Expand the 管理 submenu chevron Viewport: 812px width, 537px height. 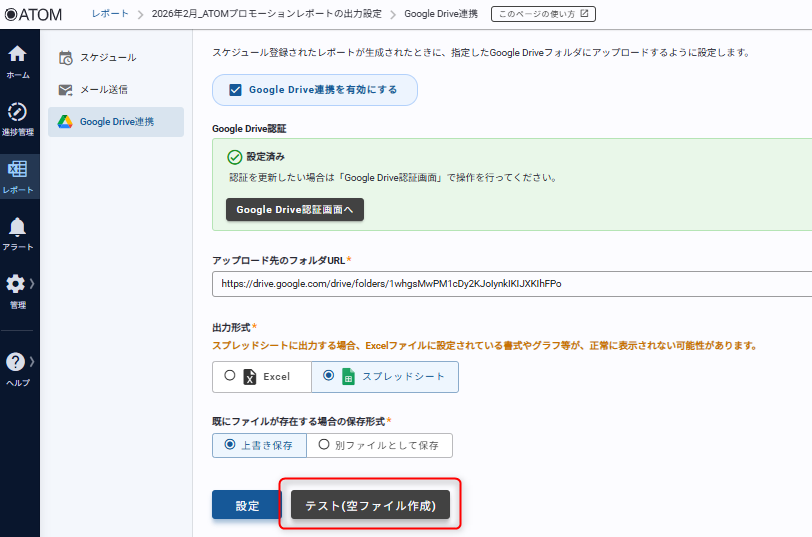[32, 283]
